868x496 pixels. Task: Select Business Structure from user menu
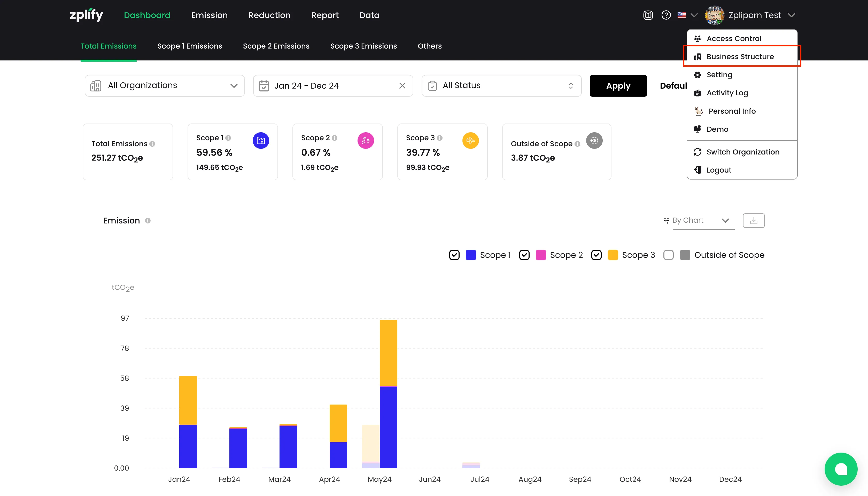(740, 57)
